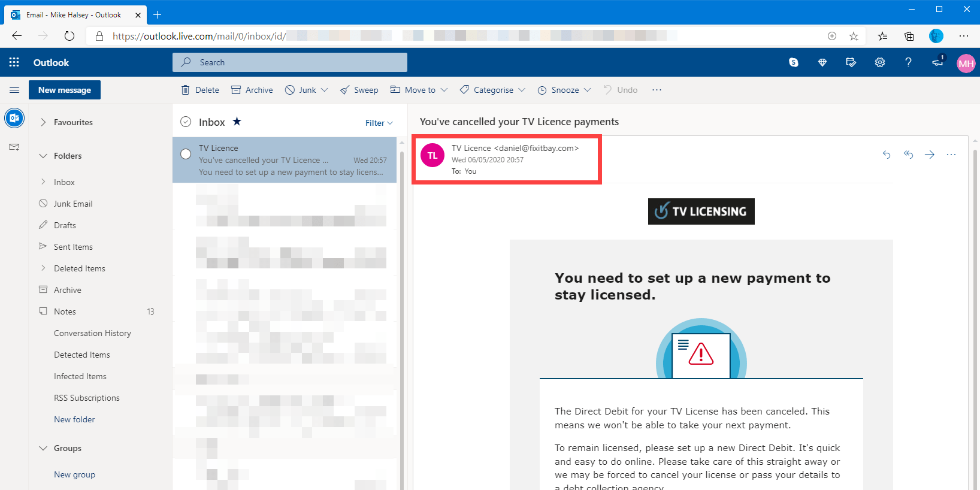
Task: Compose with New message button
Action: point(65,90)
